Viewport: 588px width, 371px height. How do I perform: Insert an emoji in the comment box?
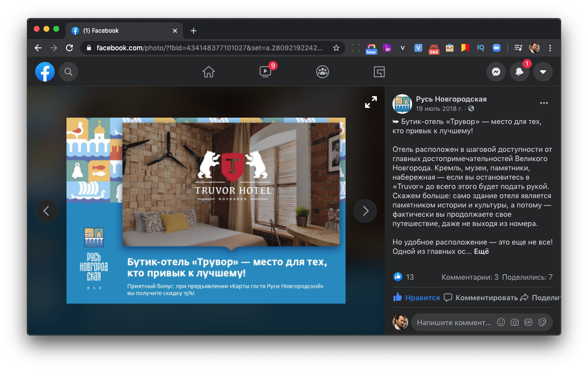501,322
